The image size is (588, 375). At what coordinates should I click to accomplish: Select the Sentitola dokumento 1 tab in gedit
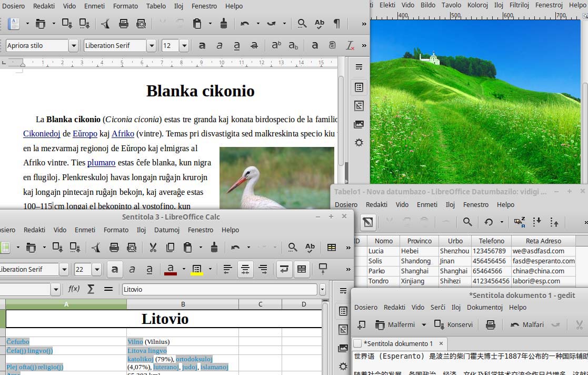click(x=400, y=343)
